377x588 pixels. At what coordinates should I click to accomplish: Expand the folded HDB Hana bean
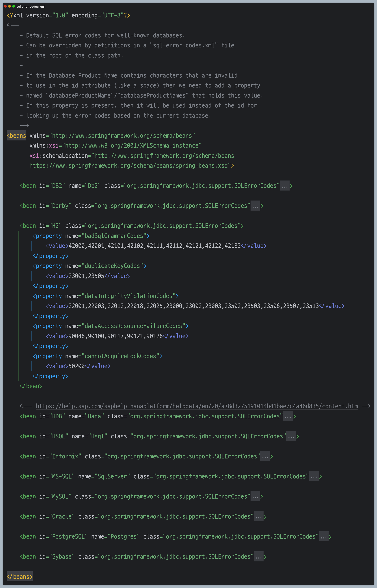[x=288, y=416]
